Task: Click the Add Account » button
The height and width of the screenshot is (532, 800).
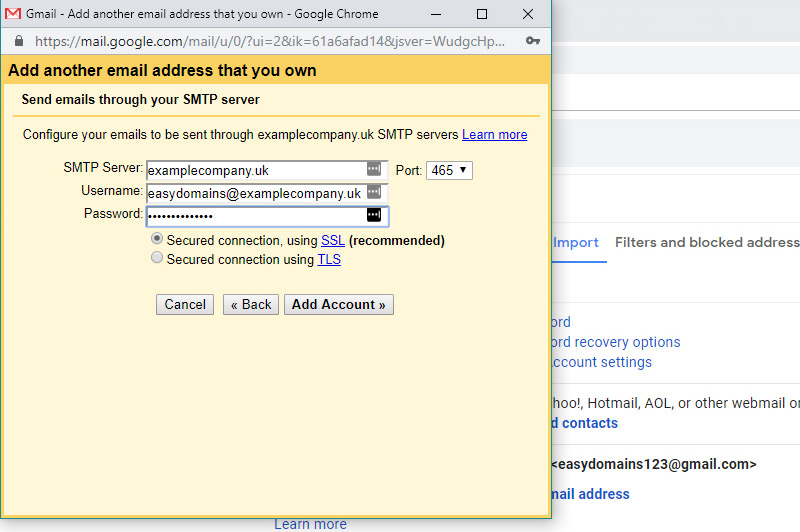Action: pyautogui.click(x=339, y=305)
